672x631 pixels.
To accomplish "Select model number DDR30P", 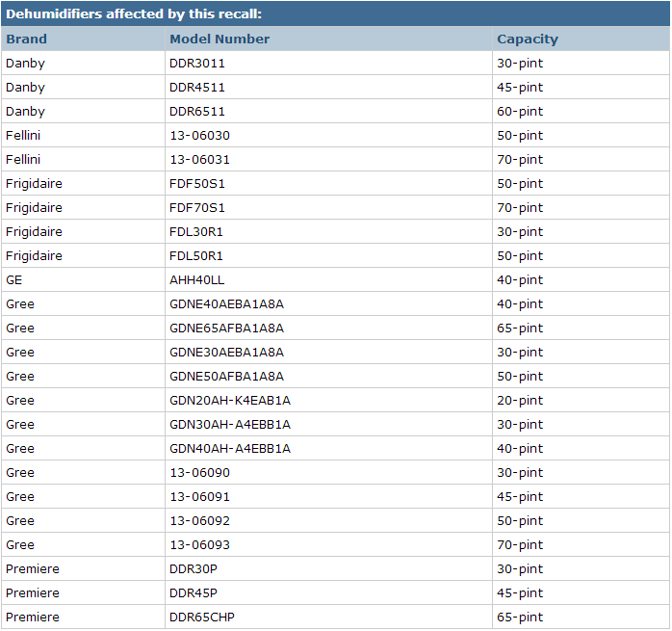I will click(x=194, y=568).
